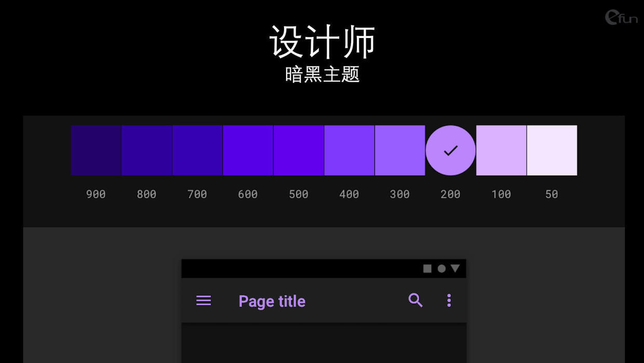This screenshot has height=363, width=644.
Task: Tap the triangle back icon in status bar
Action: (455, 268)
